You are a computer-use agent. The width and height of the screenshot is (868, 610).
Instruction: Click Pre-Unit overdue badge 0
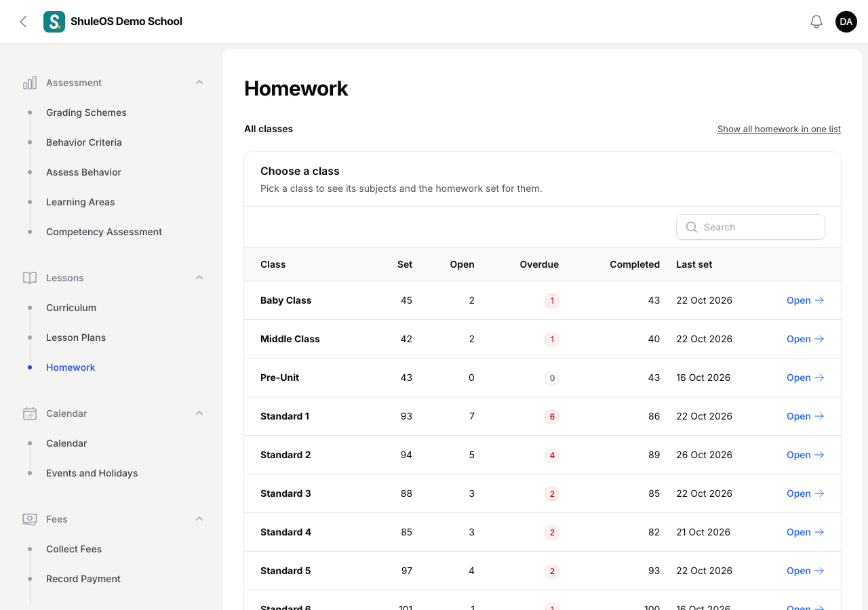point(552,378)
